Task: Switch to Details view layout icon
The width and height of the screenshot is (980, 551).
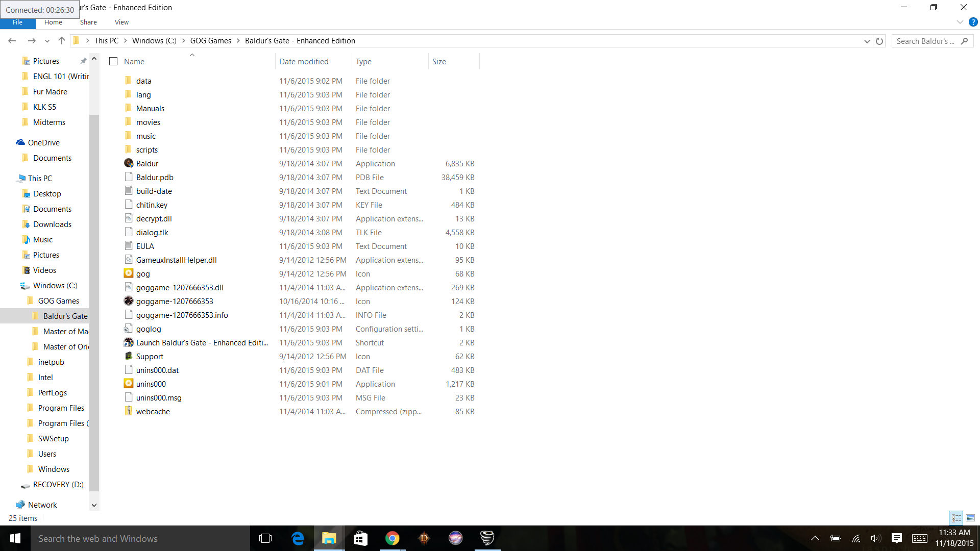Action: (956, 518)
